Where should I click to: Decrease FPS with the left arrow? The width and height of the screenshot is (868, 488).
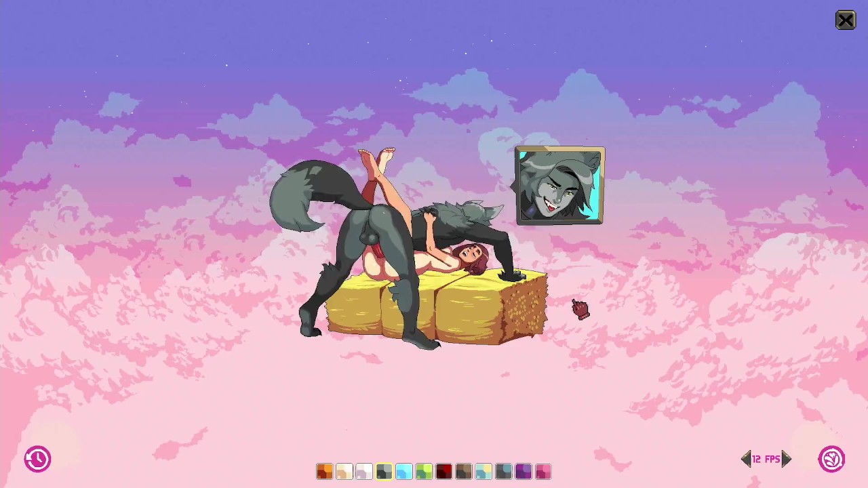tap(746, 459)
